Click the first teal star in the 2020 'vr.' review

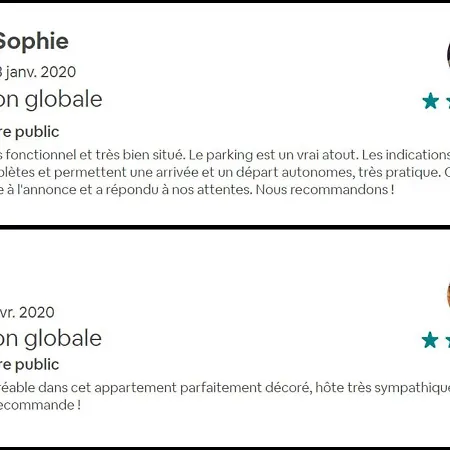pos(430,340)
